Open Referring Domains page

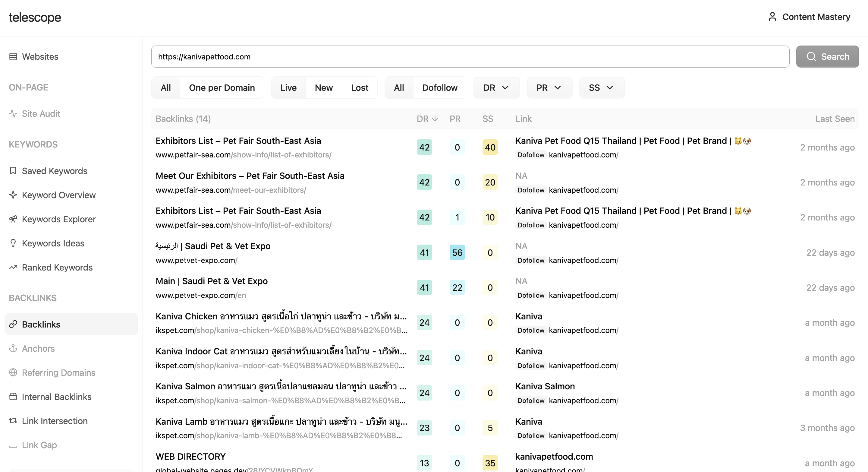(59, 372)
